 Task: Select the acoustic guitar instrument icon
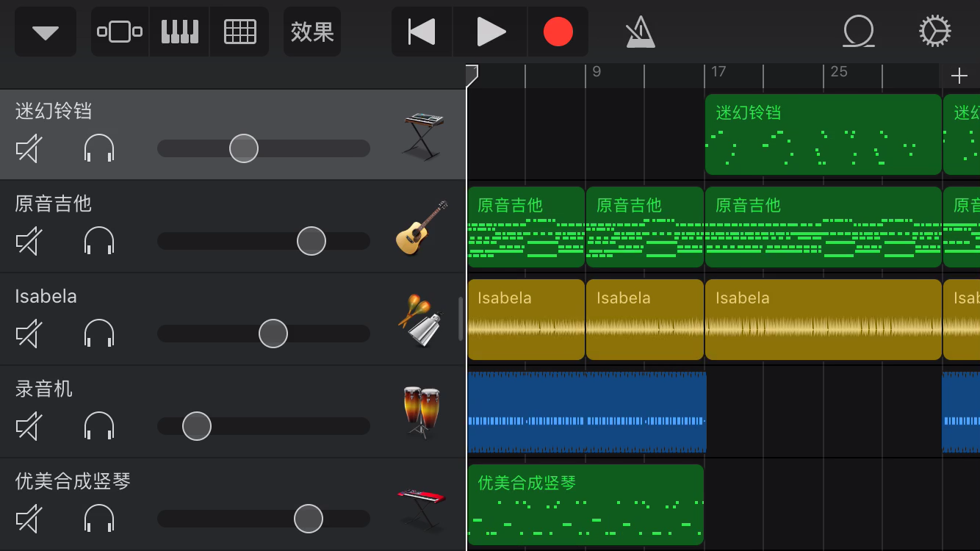click(x=422, y=228)
